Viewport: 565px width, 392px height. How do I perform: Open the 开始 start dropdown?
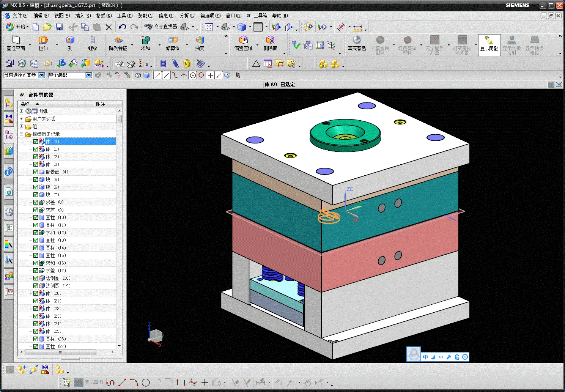pyautogui.click(x=17, y=27)
